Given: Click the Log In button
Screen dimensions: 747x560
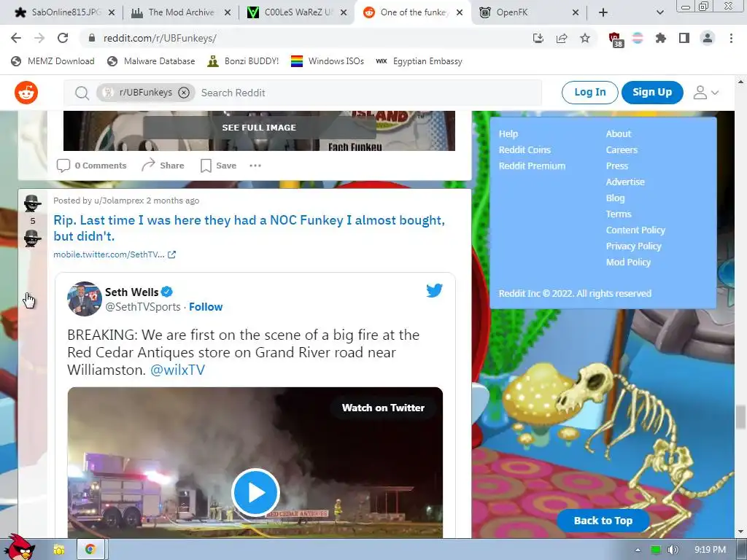Looking at the screenshot, I should tap(589, 93).
